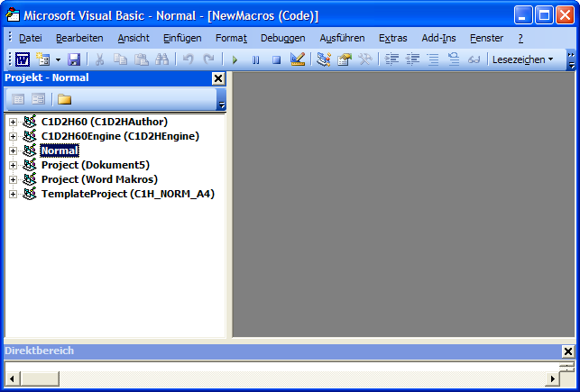Open the Debuggen menu
The width and height of the screenshot is (580, 392).
point(282,38)
